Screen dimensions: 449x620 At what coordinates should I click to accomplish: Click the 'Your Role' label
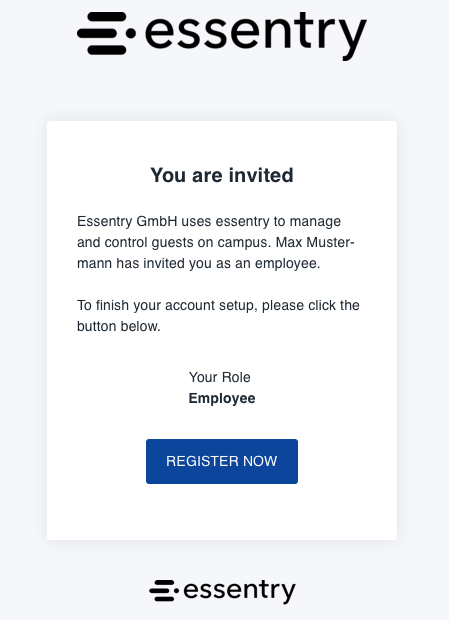click(219, 377)
